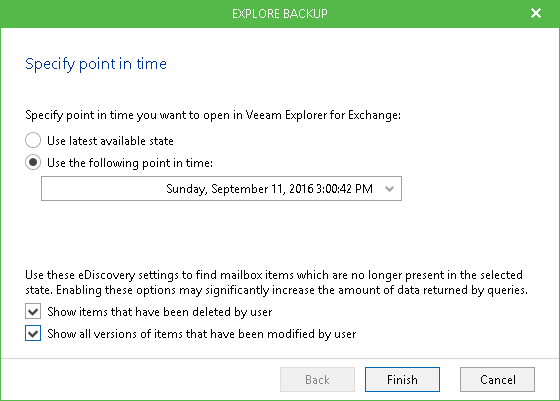This screenshot has height=401, width=560.
Task: Select the 'Use the following point in time' radio button
Action: click(x=33, y=162)
